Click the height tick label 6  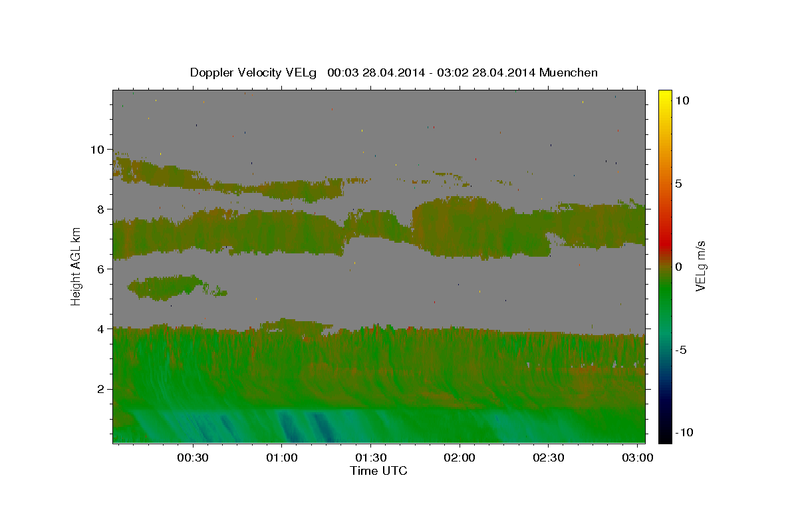click(100, 269)
